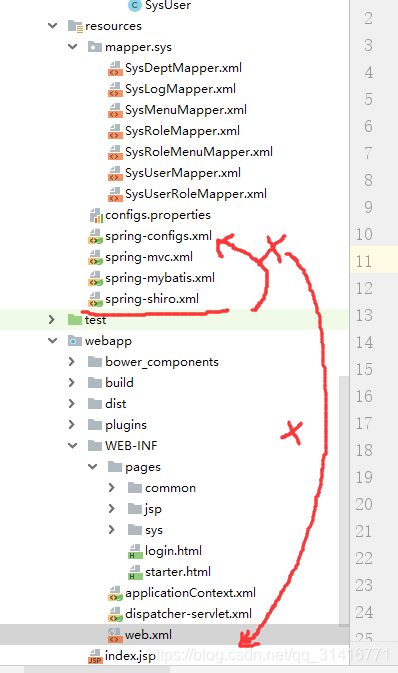Collapse the WEB-INF folder chevron
This screenshot has width=398, height=673.
tap(73, 446)
